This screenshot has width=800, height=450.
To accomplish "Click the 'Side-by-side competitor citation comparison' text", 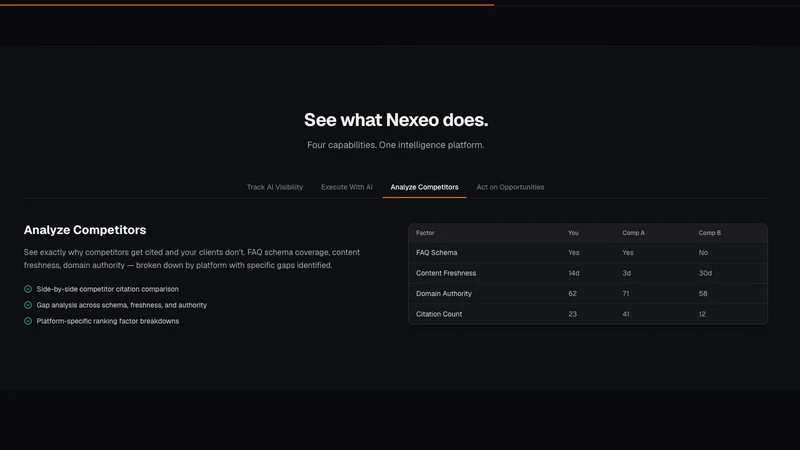I will [108, 289].
